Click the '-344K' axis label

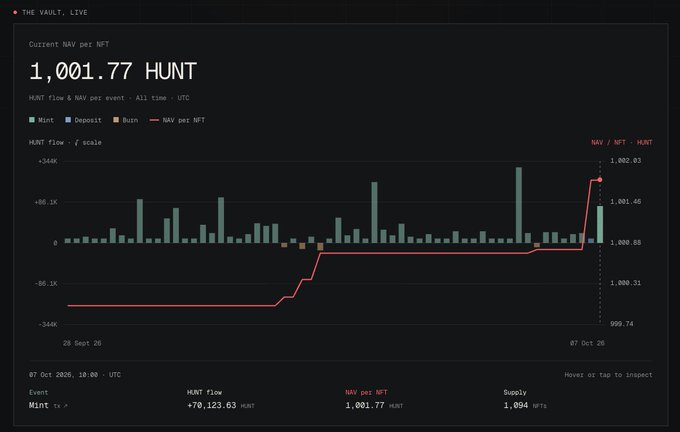pos(48,324)
